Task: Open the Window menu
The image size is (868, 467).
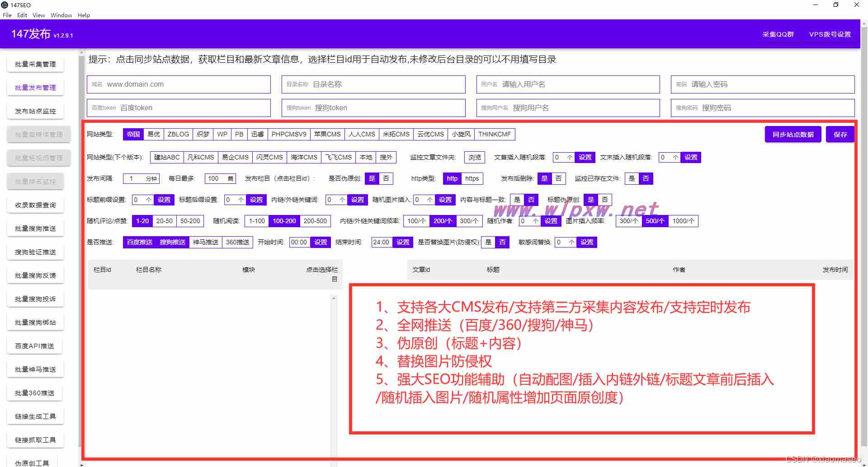Action: click(61, 15)
